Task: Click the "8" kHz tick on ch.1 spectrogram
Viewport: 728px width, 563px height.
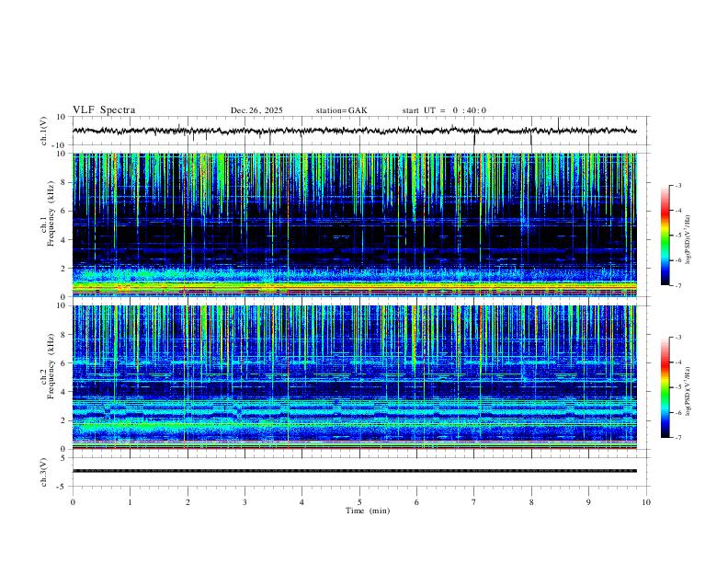Action: [63, 182]
